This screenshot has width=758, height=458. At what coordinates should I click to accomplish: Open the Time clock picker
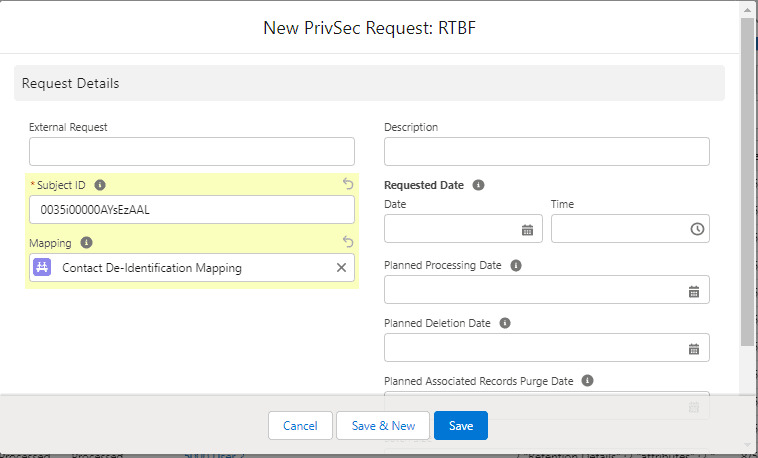[x=696, y=229]
